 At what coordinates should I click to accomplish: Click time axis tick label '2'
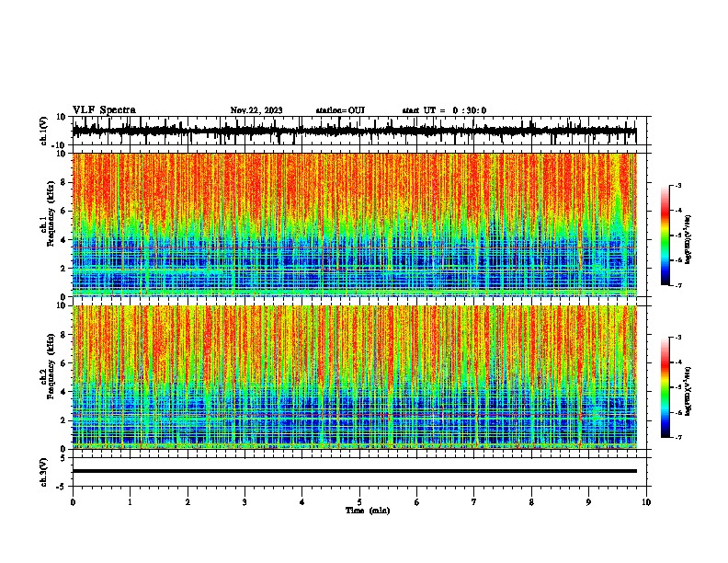[188, 502]
